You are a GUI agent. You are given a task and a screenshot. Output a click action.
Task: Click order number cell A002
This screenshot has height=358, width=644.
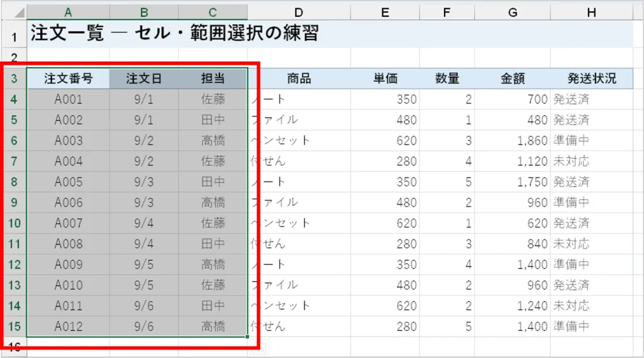click(x=68, y=120)
